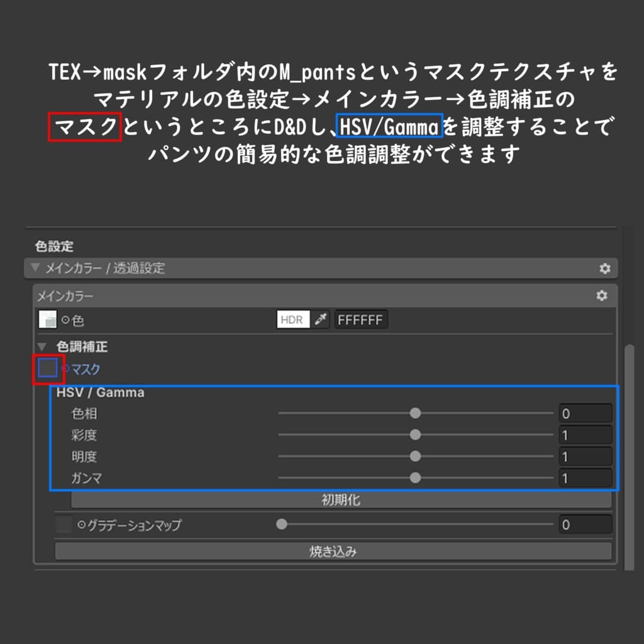Select the 彩度 value field showing 1

(585, 435)
